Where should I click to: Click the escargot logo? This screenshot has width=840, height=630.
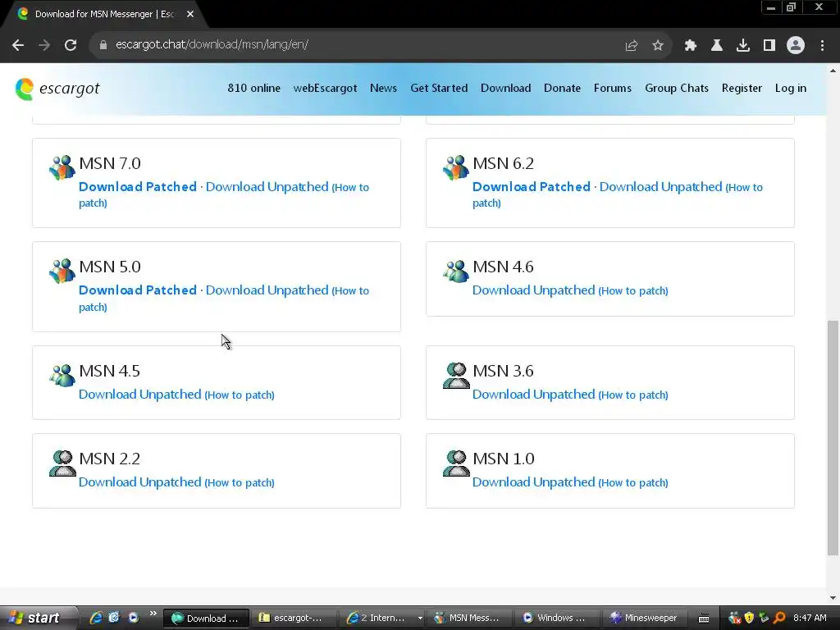coord(57,89)
